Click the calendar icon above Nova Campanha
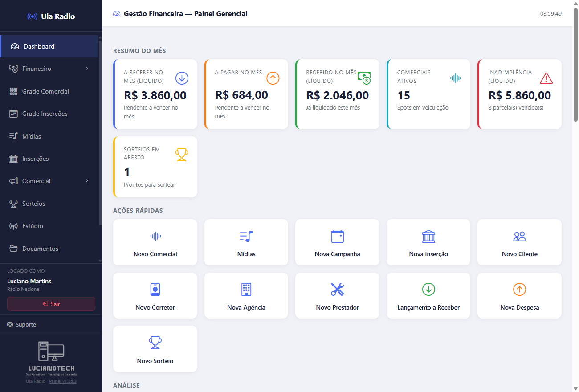Viewport: 579px width, 392px height. pyautogui.click(x=338, y=236)
